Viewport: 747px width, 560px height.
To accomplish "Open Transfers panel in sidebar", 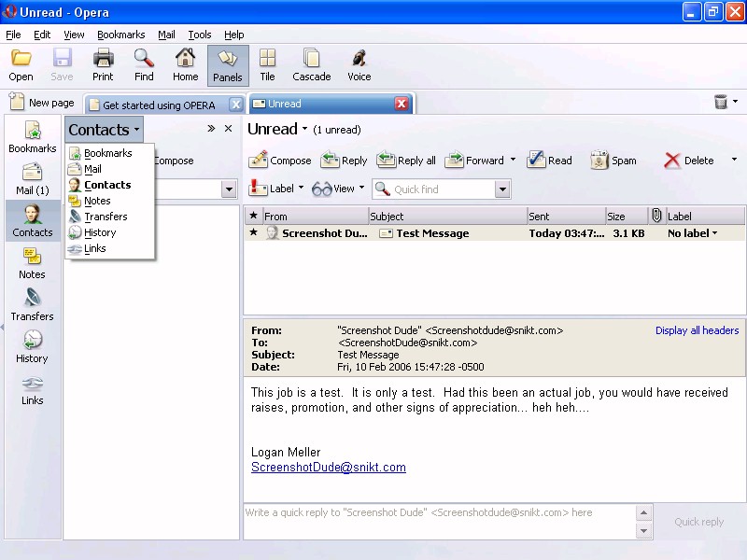I will 32,304.
